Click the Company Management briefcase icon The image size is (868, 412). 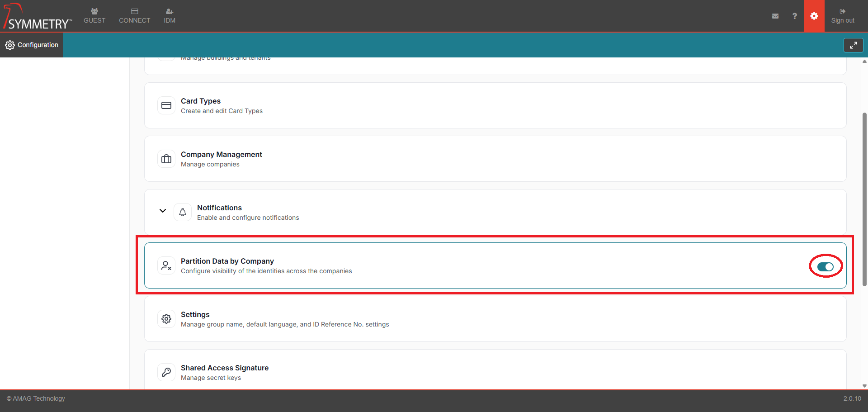point(166,159)
